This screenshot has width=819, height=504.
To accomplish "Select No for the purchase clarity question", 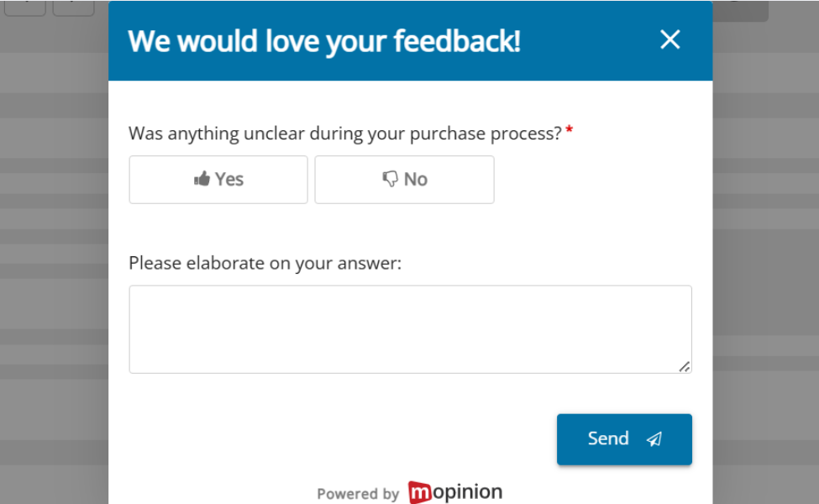I will click(x=403, y=179).
